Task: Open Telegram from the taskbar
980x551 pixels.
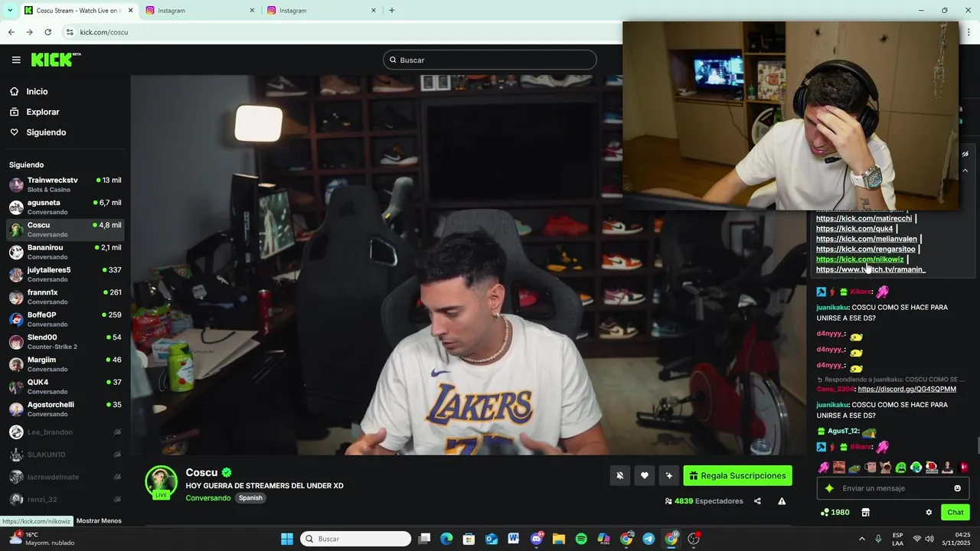Action: point(648,539)
